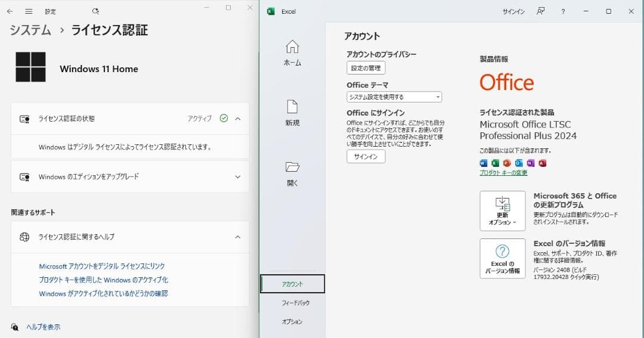644x338 pixels.
Task: Click the version text 'バージョン 2408'
Action: pyautogui.click(x=551, y=270)
